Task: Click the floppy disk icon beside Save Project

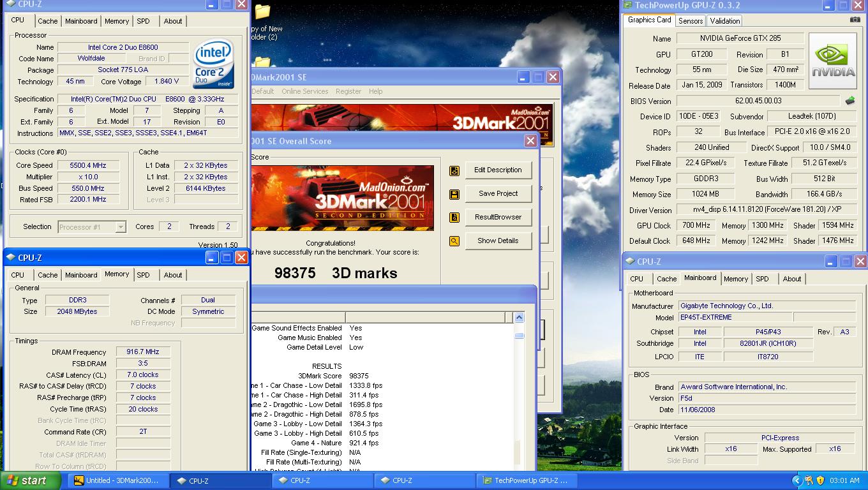Action: (x=454, y=194)
